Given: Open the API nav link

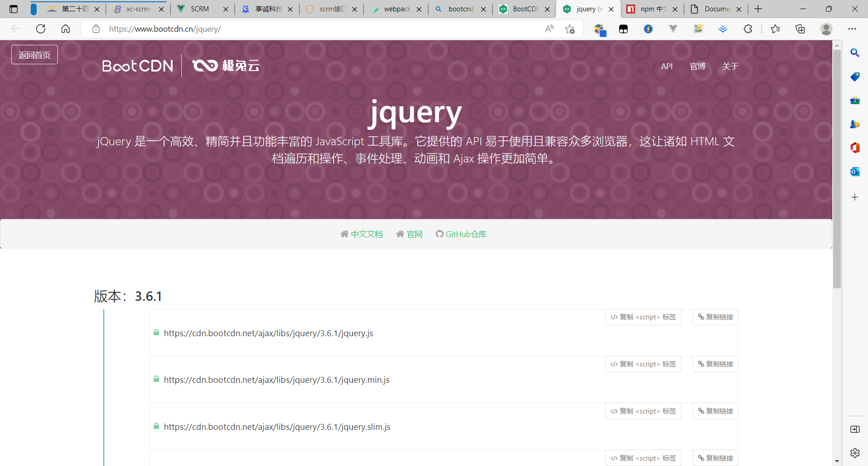Looking at the screenshot, I should pyautogui.click(x=667, y=67).
